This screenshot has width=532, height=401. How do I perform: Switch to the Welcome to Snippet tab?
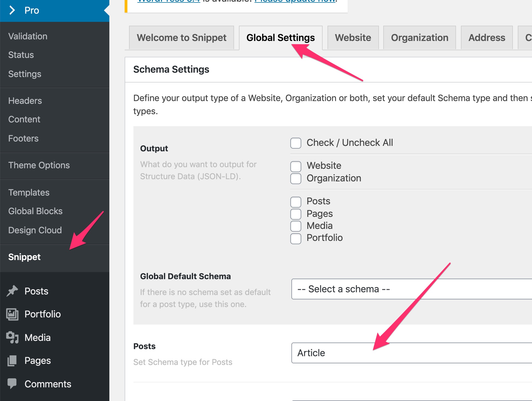coord(182,38)
